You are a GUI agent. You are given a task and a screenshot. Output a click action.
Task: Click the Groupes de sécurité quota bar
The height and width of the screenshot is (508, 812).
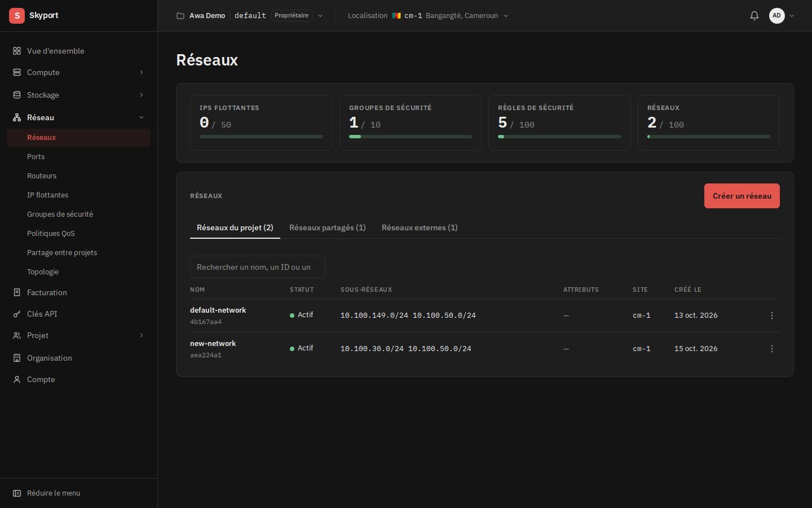coord(411,137)
